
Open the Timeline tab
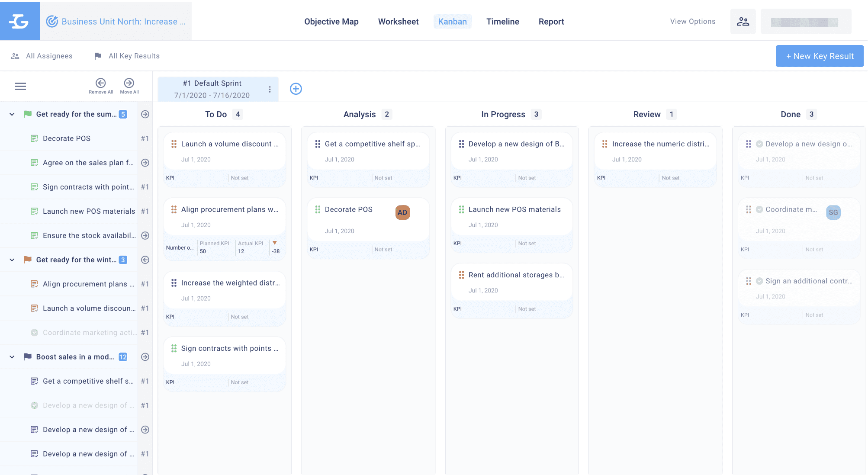[502, 22]
